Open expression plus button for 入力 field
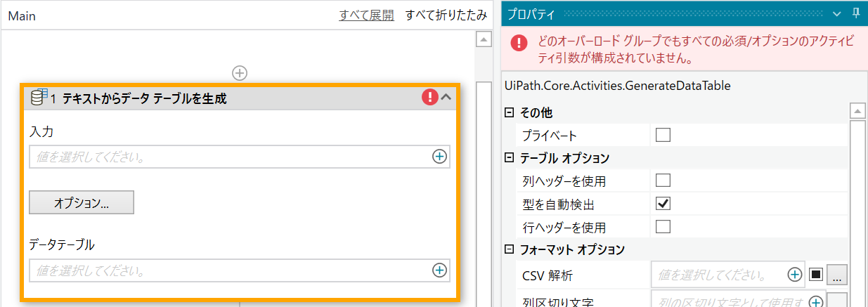This screenshot has width=868, height=307. pyautogui.click(x=439, y=157)
